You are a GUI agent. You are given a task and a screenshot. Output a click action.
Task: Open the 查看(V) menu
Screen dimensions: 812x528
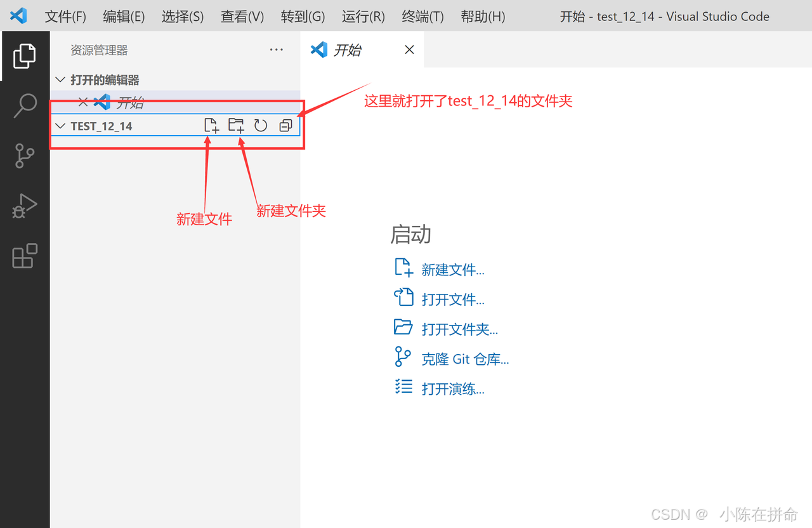click(x=242, y=16)
